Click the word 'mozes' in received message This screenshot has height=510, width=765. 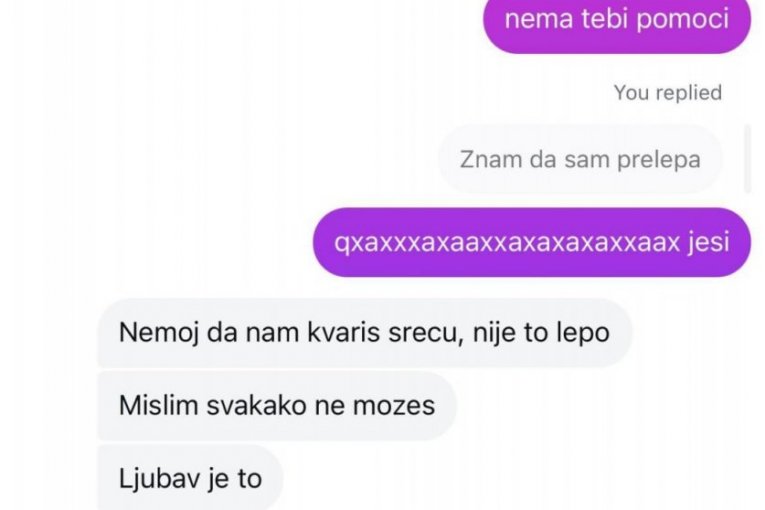click(394, 406)
